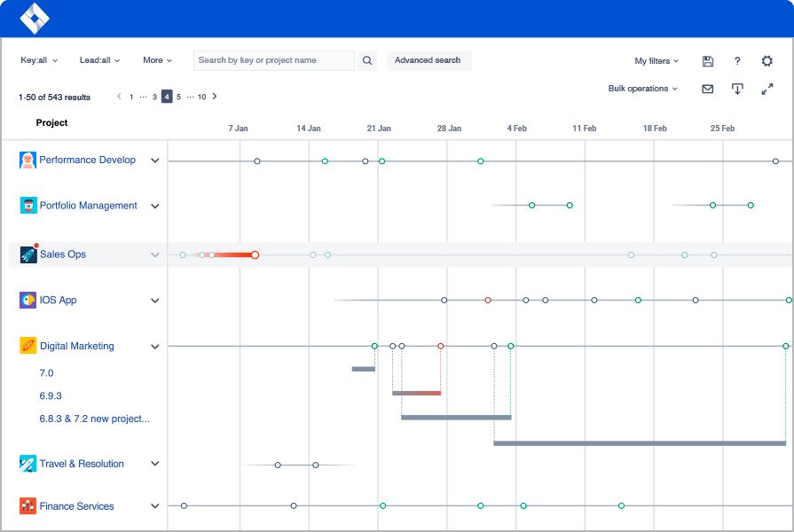Click the 6.8.3 & 7.2 gray timeline bar
The image size is (794, 532).
(456, 417)
